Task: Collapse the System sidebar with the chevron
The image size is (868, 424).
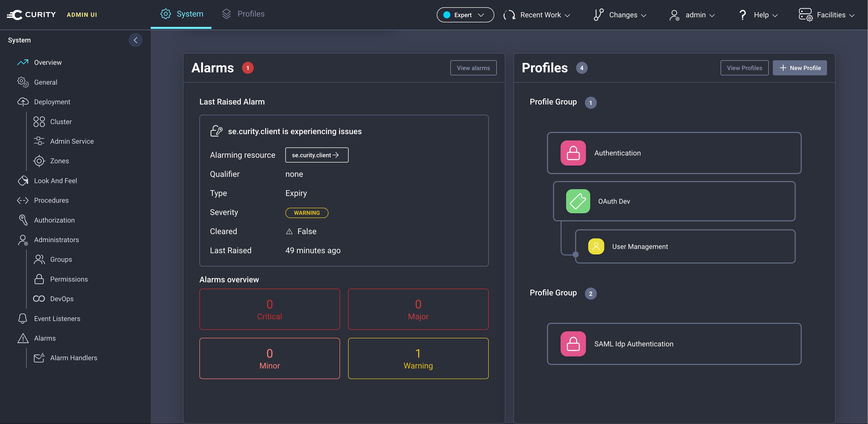Action: coord(135,40)
